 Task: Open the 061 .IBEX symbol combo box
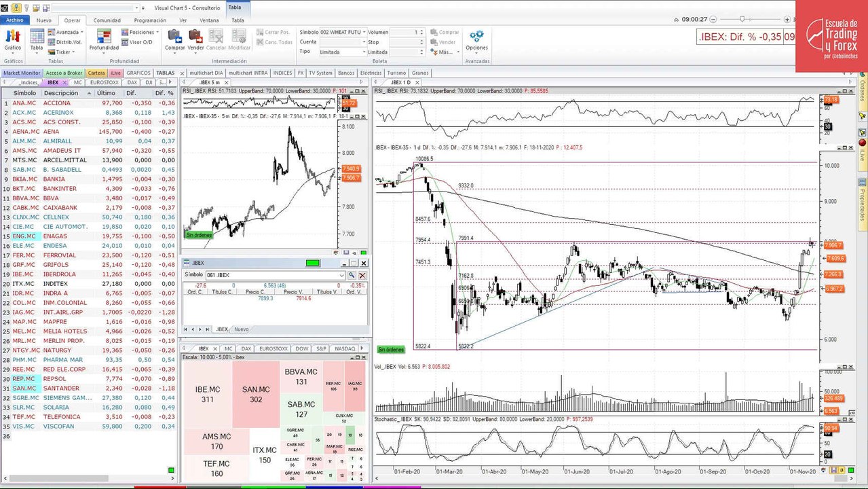tap(275, 275)
